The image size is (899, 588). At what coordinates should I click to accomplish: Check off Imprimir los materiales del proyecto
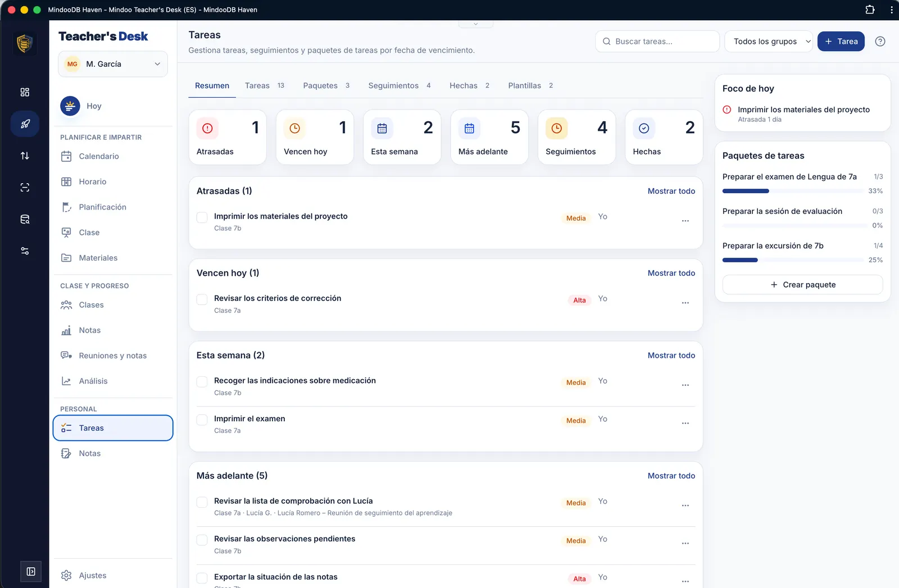tap(202, 217)
